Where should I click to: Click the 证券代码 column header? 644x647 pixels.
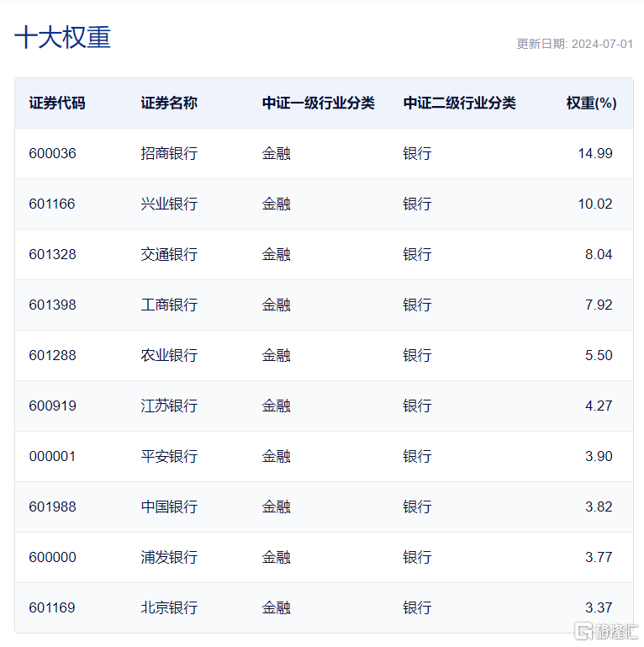coord(57,103)
